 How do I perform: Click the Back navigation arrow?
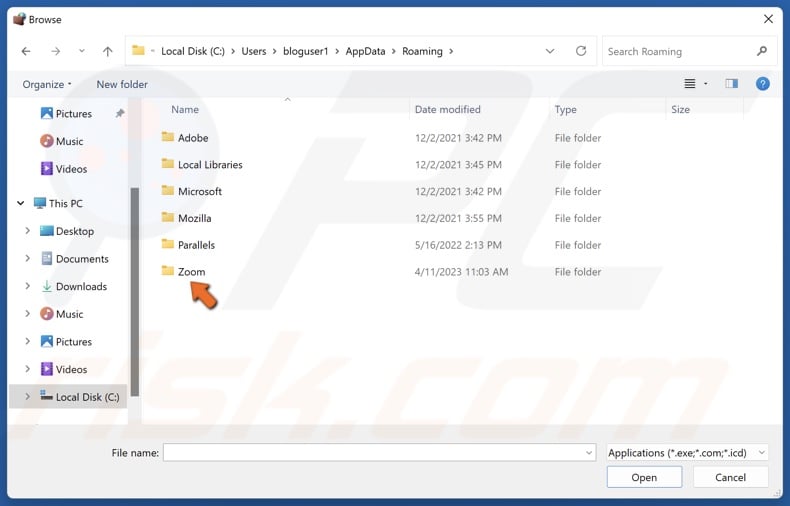pos(26,52)
